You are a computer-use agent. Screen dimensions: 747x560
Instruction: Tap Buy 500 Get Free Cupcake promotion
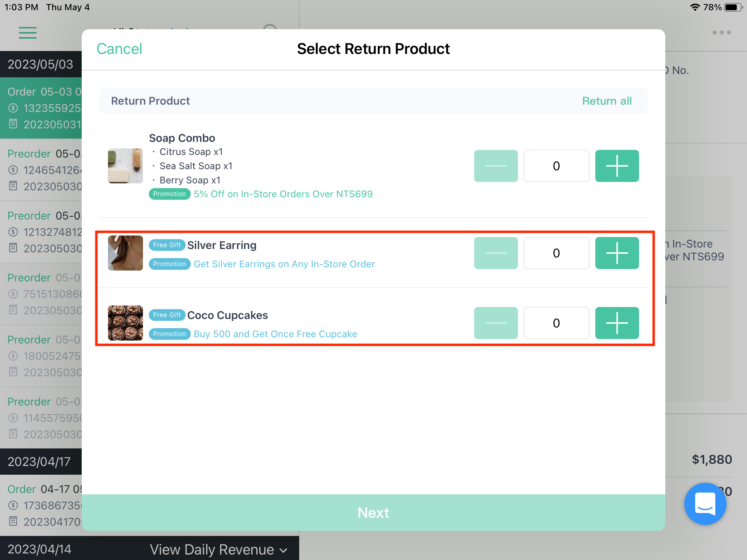click(x=275, y=334)
